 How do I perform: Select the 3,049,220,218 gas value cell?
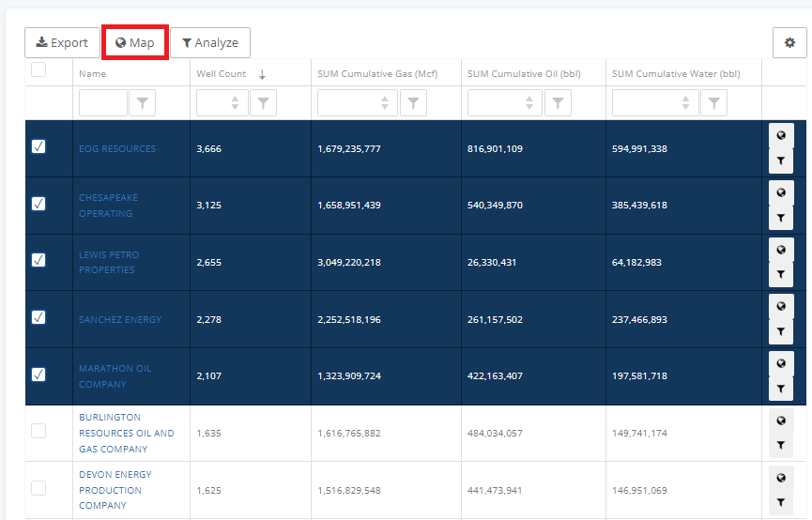[x=387, y=263]
